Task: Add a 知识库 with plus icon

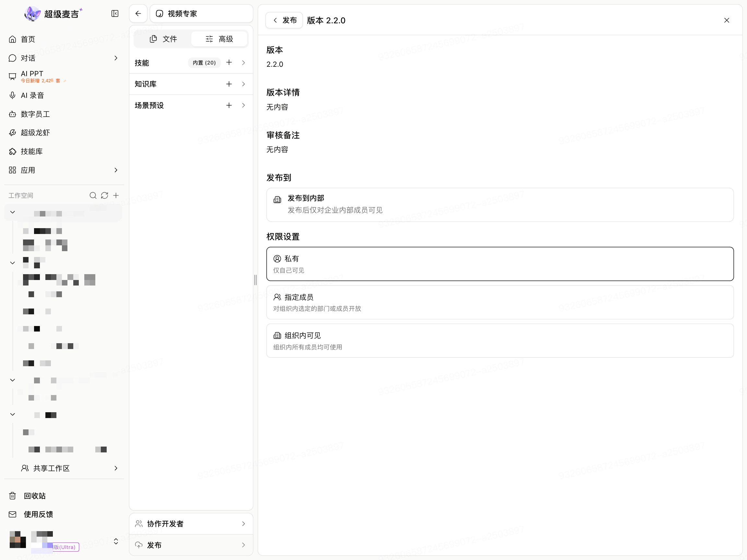Action: [x=229, y=84]
